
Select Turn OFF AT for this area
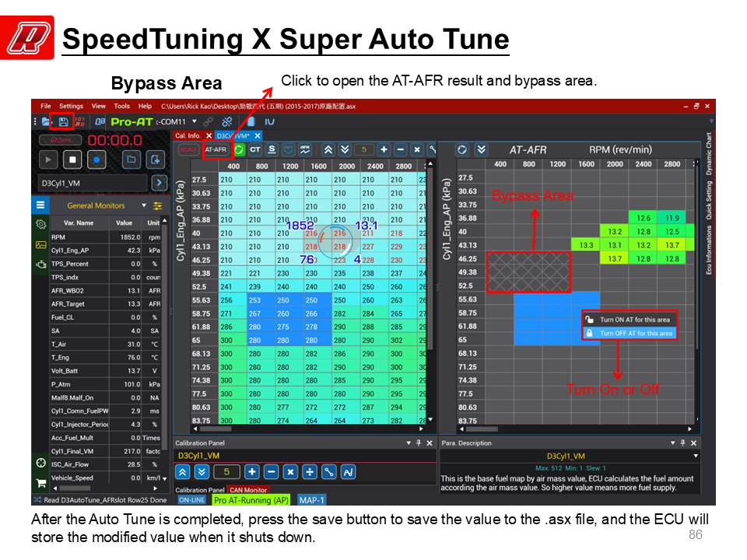(630, 334)
